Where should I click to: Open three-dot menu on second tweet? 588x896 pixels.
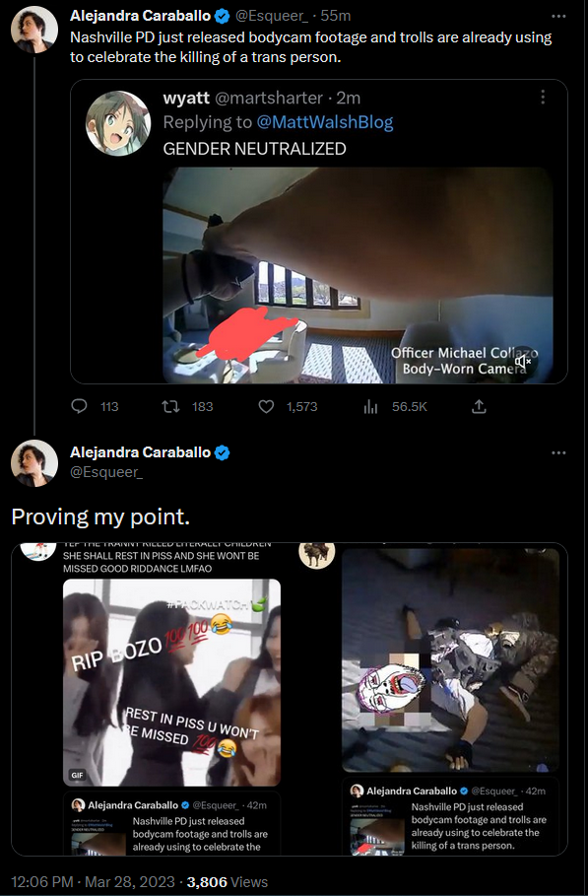558,452
